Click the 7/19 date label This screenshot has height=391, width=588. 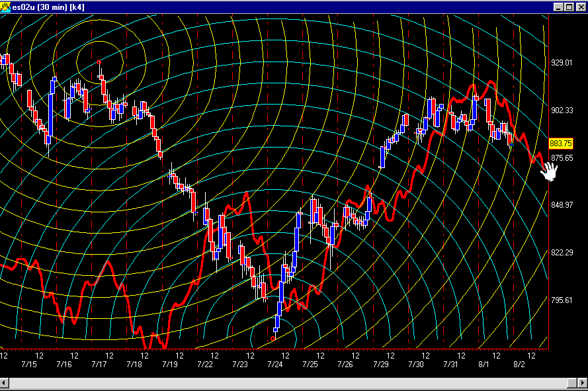170,365
